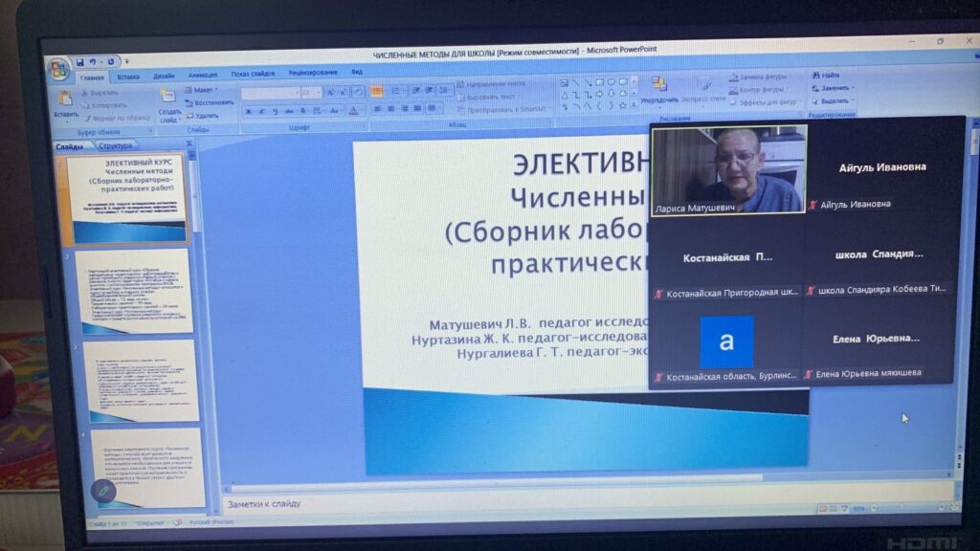Increase the list indent level
This screenshot has width=980, height=551.
point(430,91)
